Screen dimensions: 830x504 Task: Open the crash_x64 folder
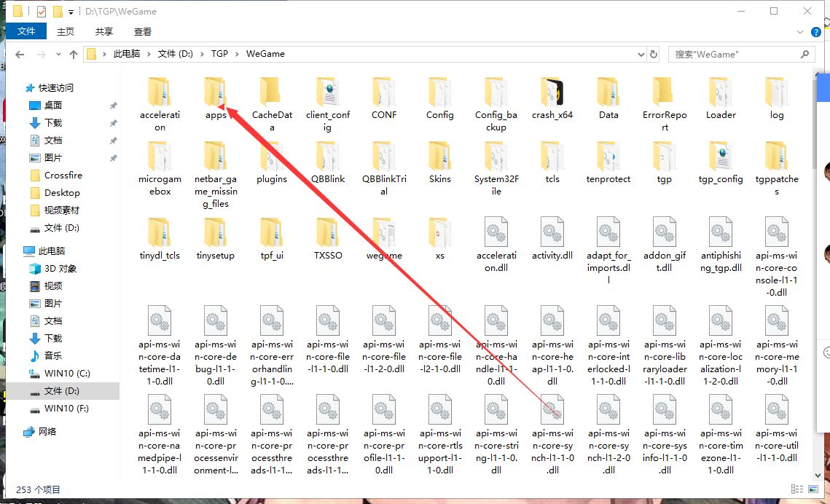[x=552, y=99]
